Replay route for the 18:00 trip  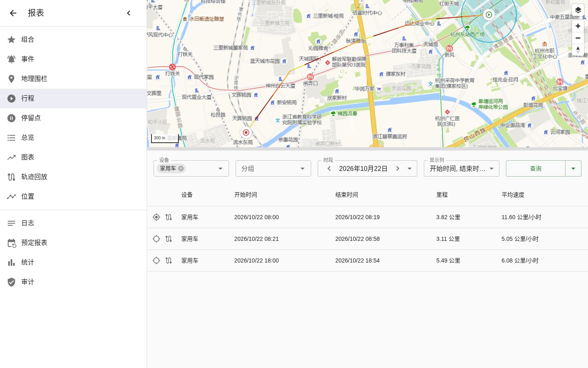(169, 260)
